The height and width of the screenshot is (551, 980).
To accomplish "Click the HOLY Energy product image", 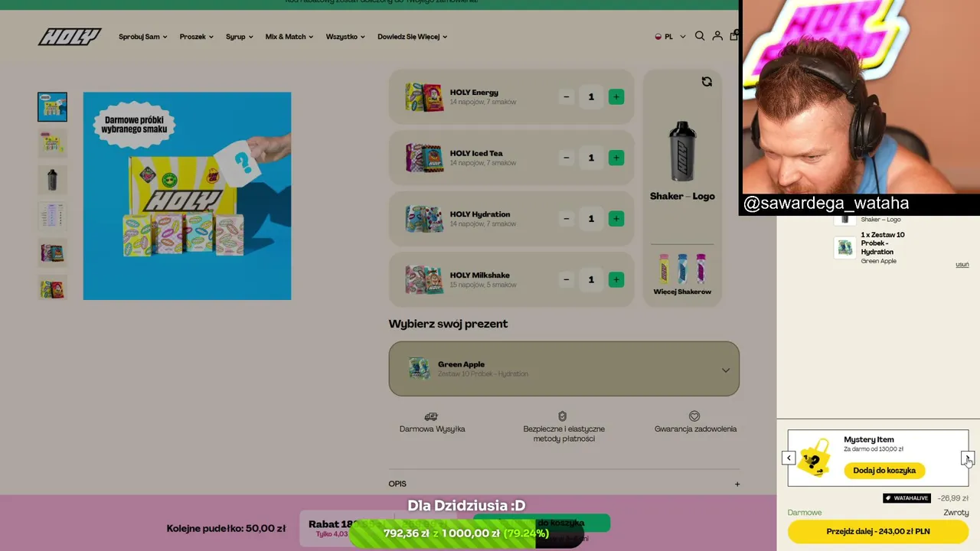I will point(424,97).
